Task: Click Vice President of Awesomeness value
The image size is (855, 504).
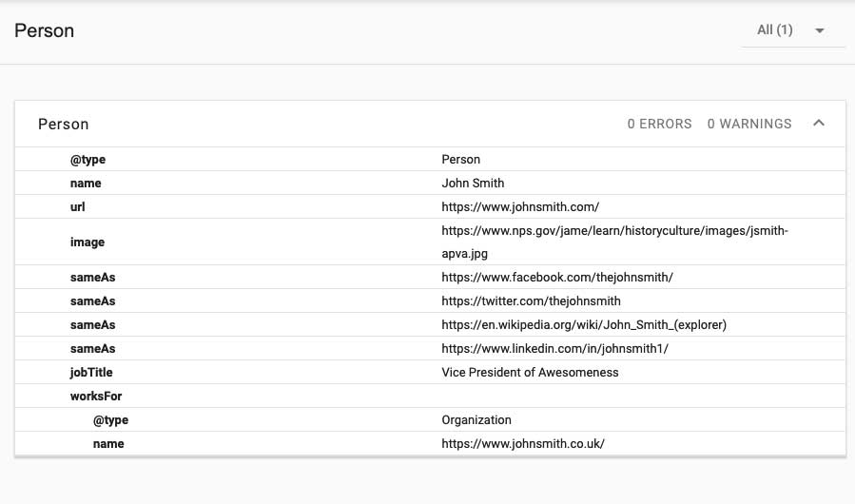Action: (x=530, y=373)
